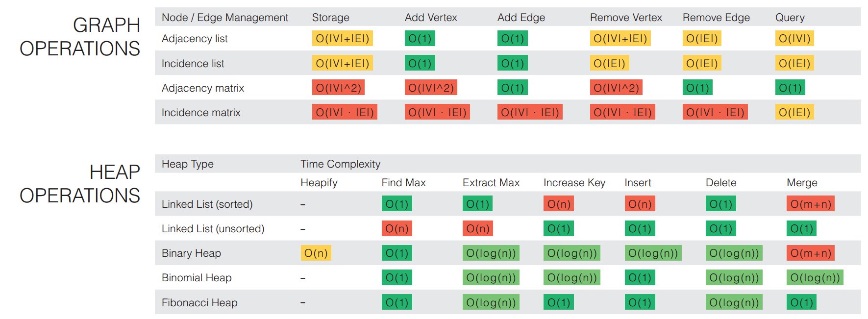
Task: Select the Linked List (unsorted) row label
Action: click(213, 228)
